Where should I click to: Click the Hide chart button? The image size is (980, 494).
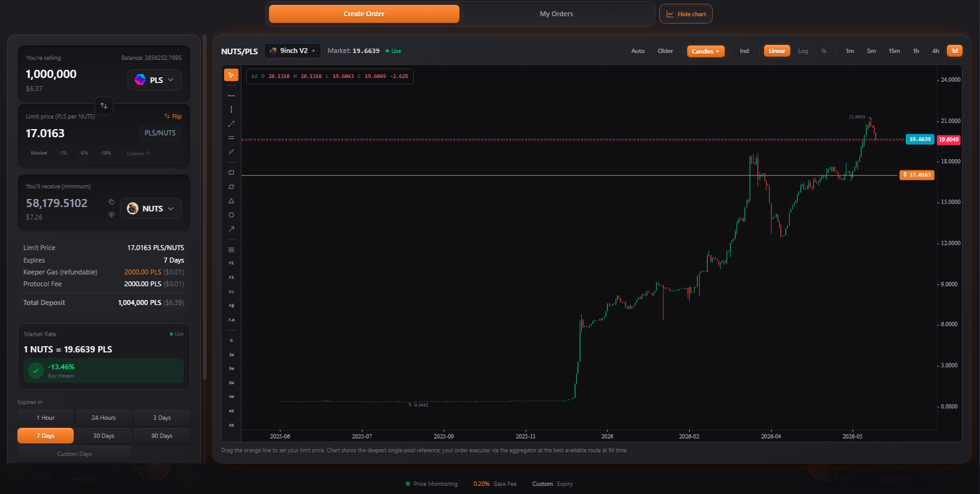pos(686,14)
